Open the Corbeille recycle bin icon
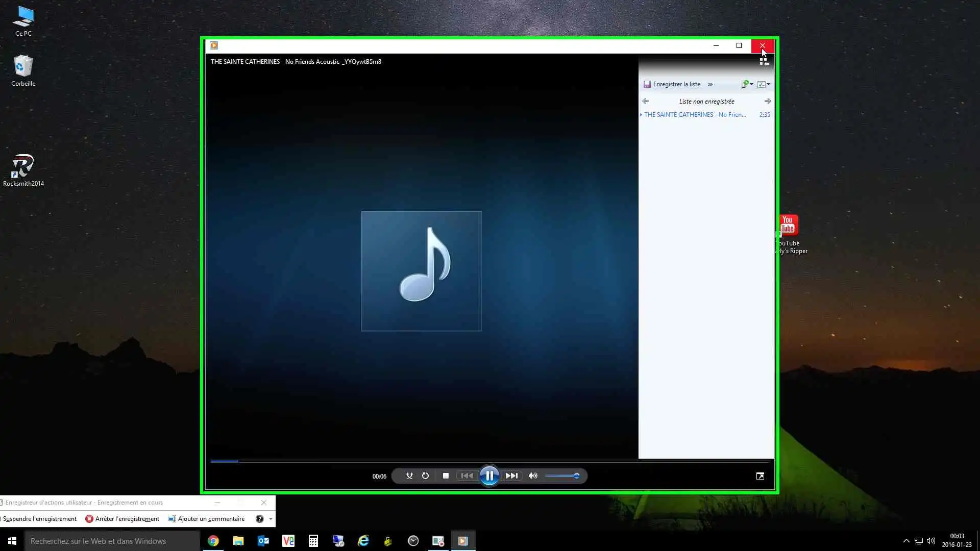980x551 pixels. (x=23, y=70)
